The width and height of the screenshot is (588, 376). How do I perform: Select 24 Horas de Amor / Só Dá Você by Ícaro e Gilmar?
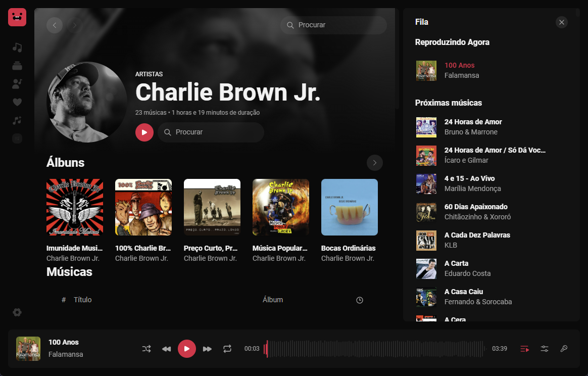491,155
